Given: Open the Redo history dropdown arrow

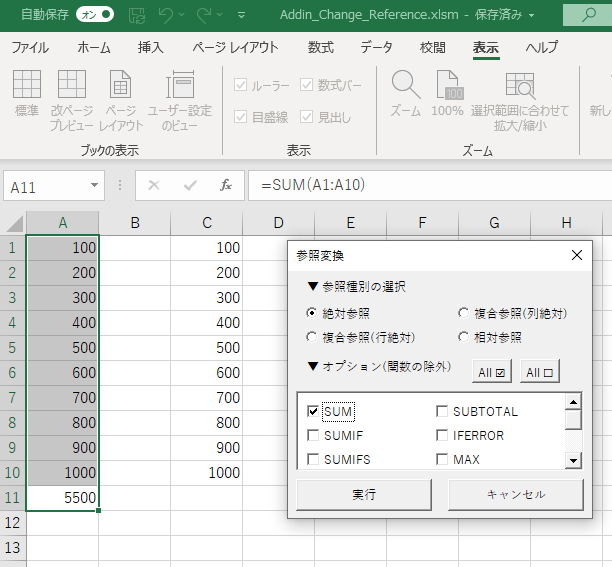Looking at the screenshot, I should (x=219, y=15).
